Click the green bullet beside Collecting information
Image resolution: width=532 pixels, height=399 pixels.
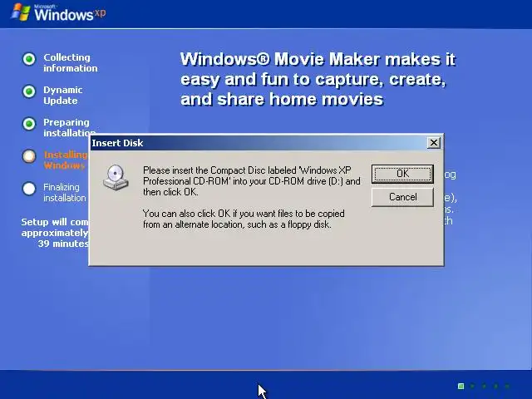(29, 59)
